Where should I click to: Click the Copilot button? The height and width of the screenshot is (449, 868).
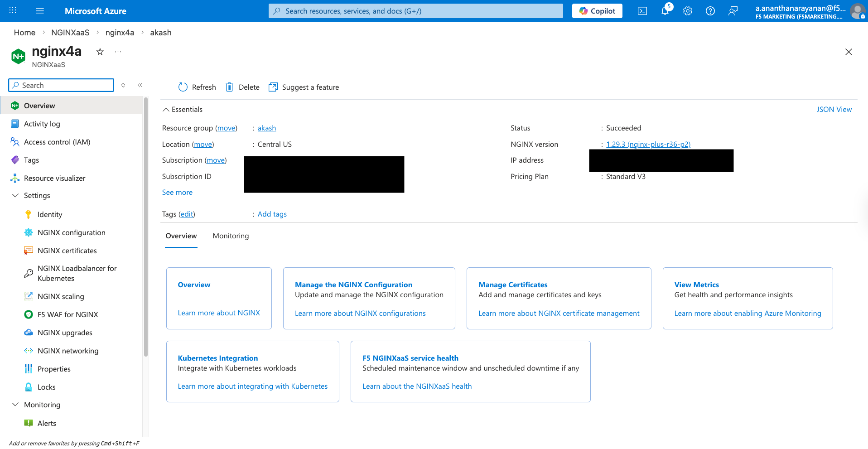(x=597, y=11)
